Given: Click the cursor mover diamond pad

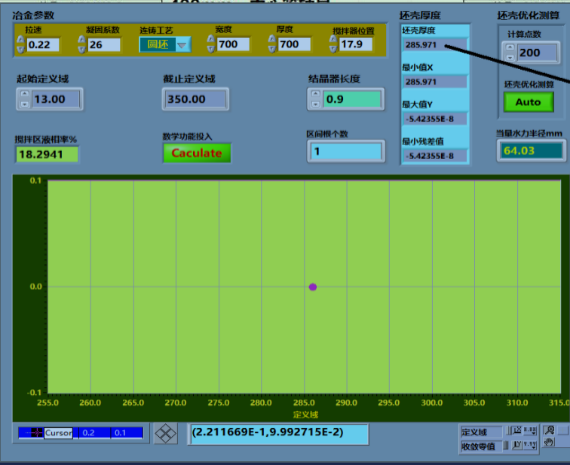Looking at the screenshot, I should point(165,433).
